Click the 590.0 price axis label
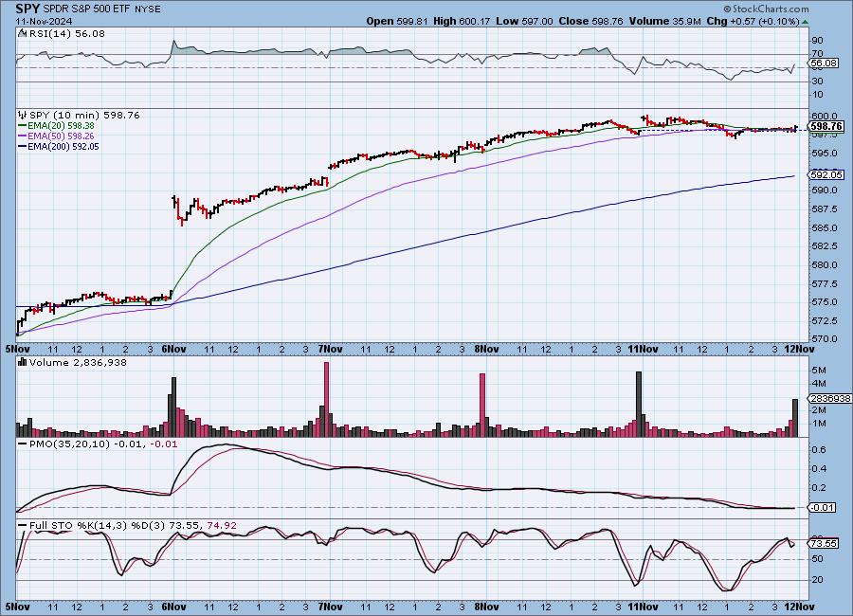The width and height of the screenshot is (853, 616). [826, 190]
